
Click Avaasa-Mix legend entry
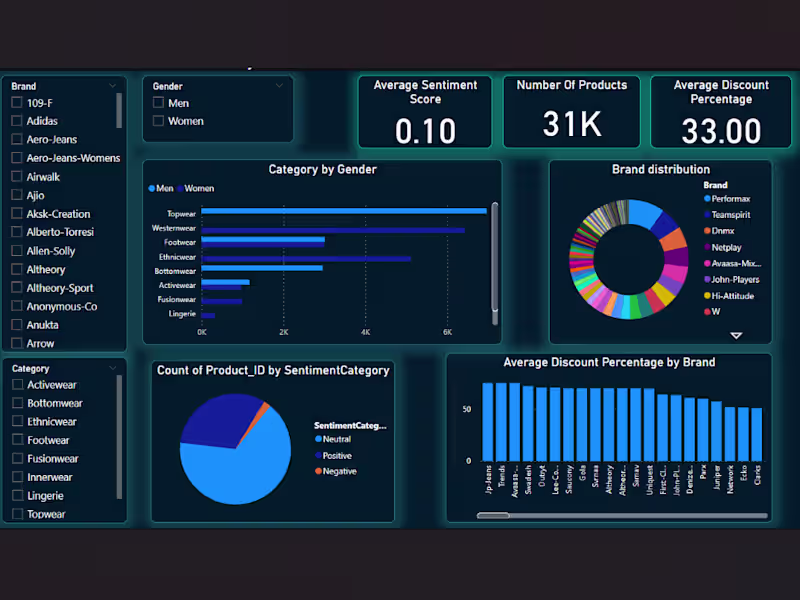(x=733, y=263)
